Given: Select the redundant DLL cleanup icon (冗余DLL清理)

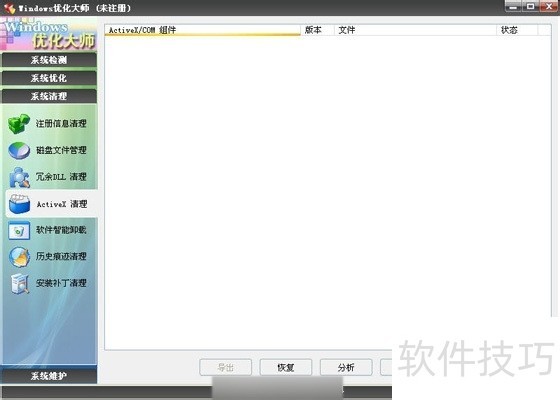Looking at the screenshot, I should [x=19, y=177].
